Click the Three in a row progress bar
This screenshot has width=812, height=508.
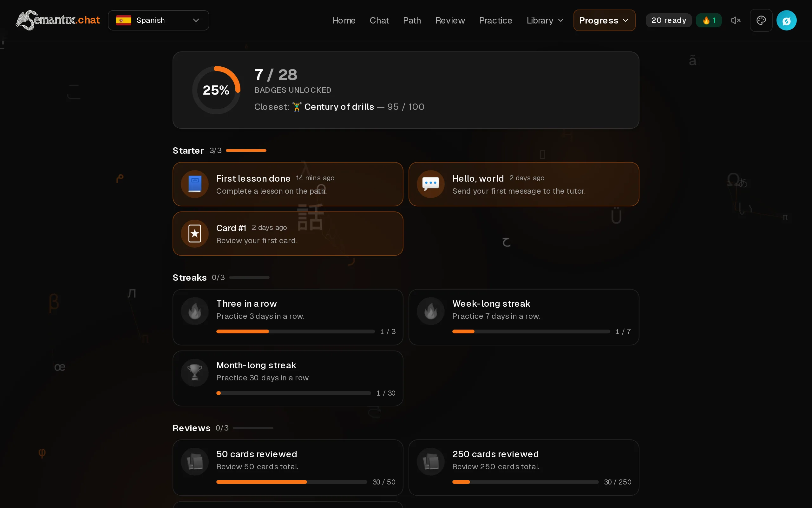295,331
